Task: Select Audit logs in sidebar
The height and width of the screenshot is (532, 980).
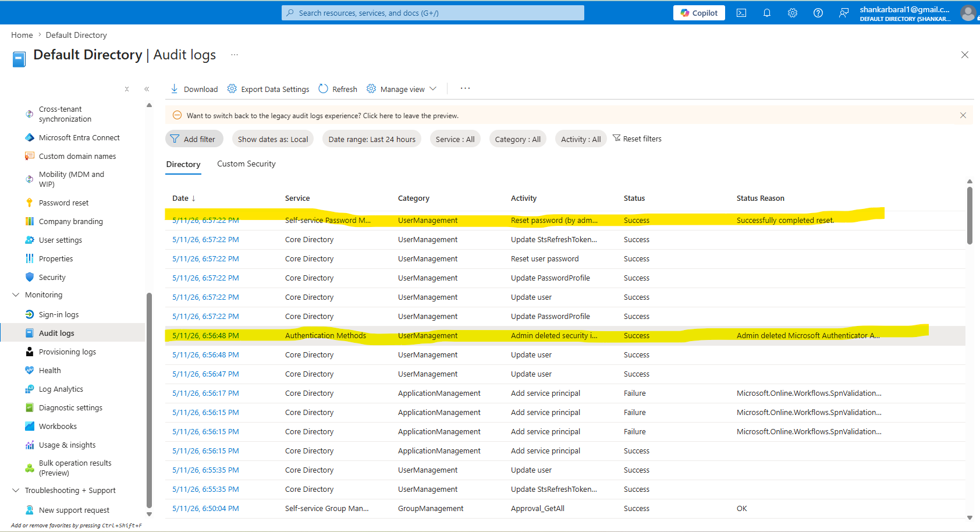Action: click(73, 333)
